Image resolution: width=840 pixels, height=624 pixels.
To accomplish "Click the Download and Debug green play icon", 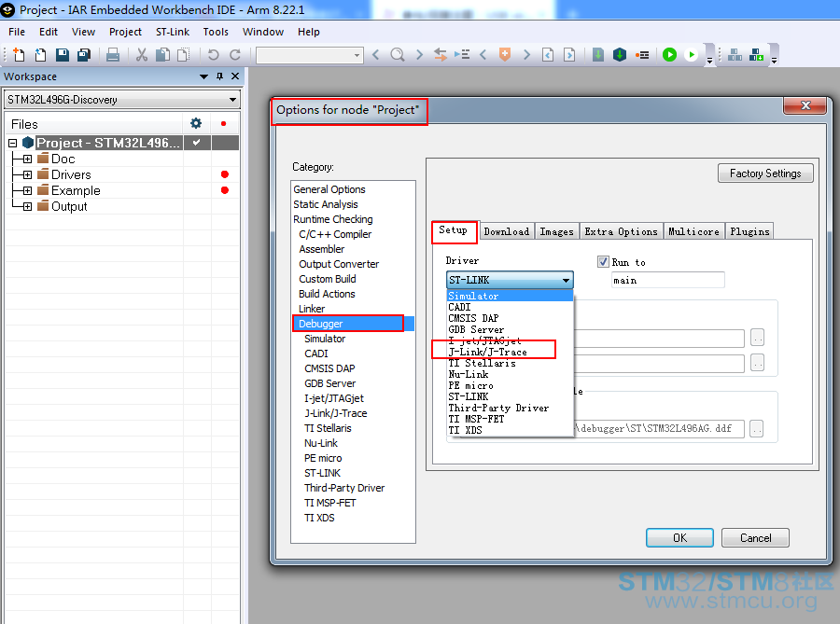I will click(x=669, y=55).
